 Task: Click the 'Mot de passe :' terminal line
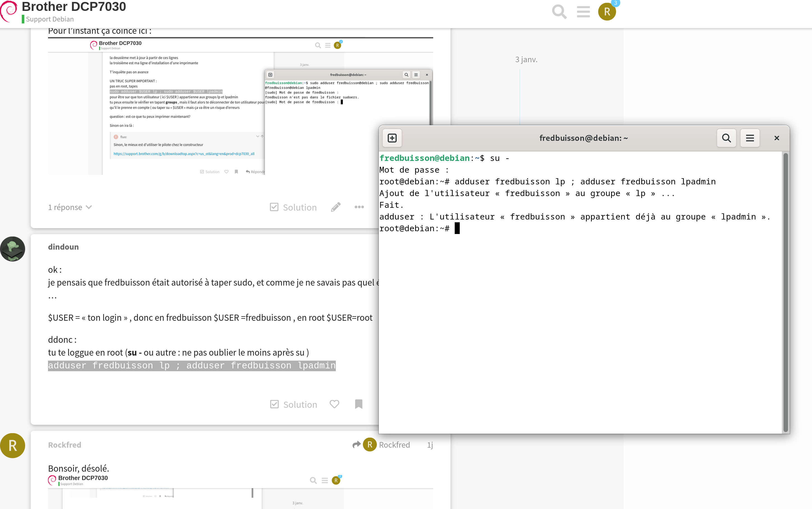click(414, 170)
